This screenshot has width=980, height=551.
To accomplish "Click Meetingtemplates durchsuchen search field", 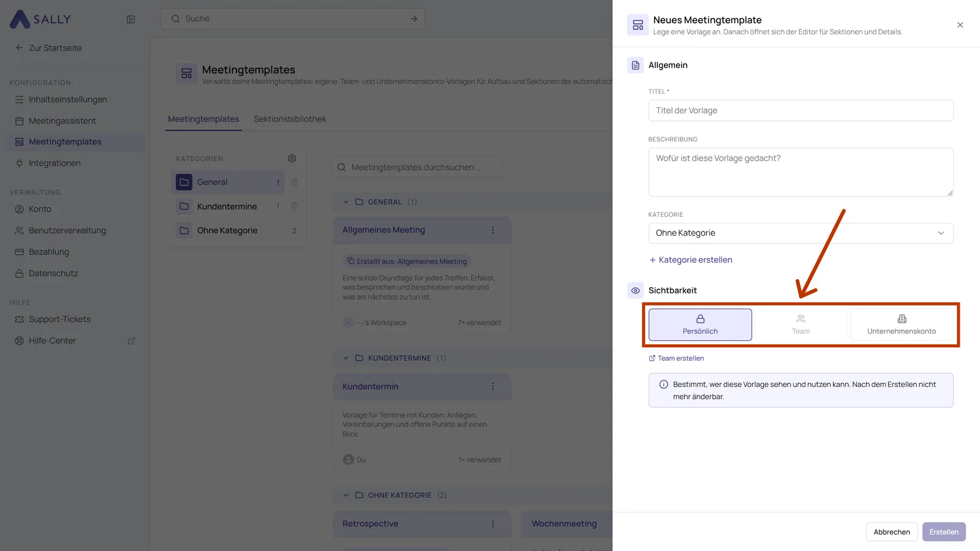I will click(417, 167).
